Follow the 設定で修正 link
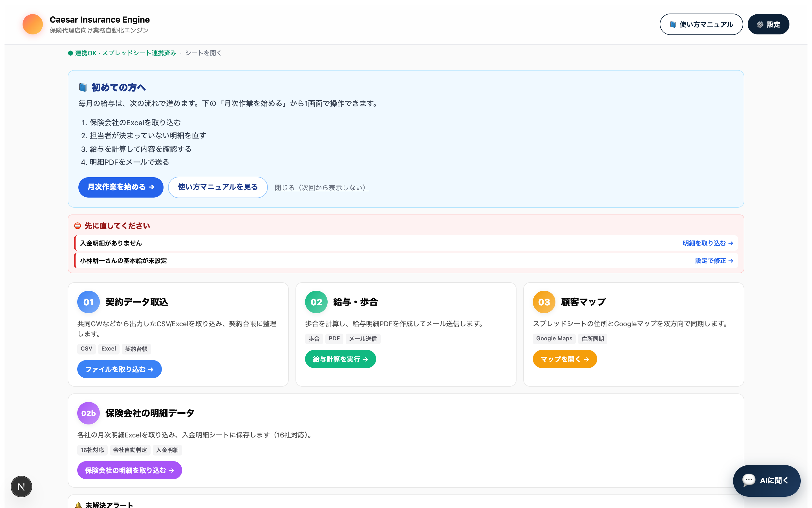The height and width of the screenshot is (508, 812). click(x=714, y=261)
